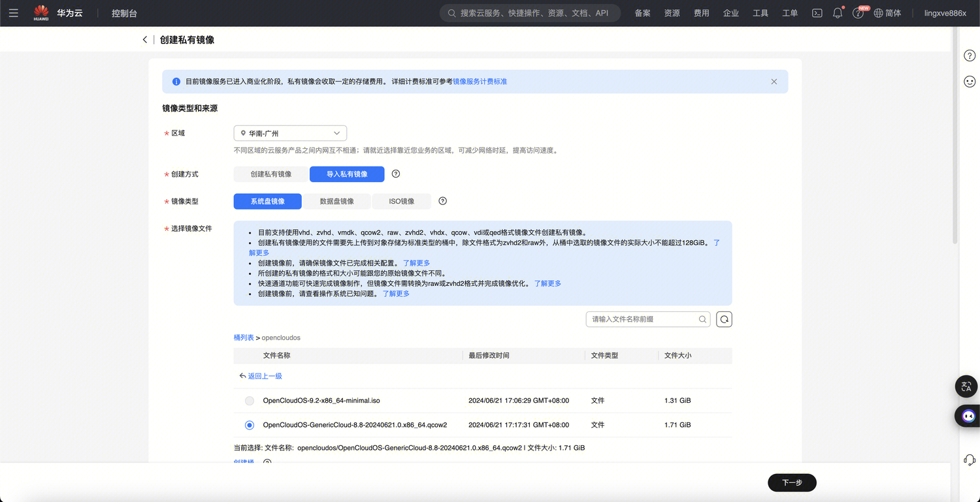Dismiss the blue billing notice banner
The image size is (980, 502).
point(774,82)
